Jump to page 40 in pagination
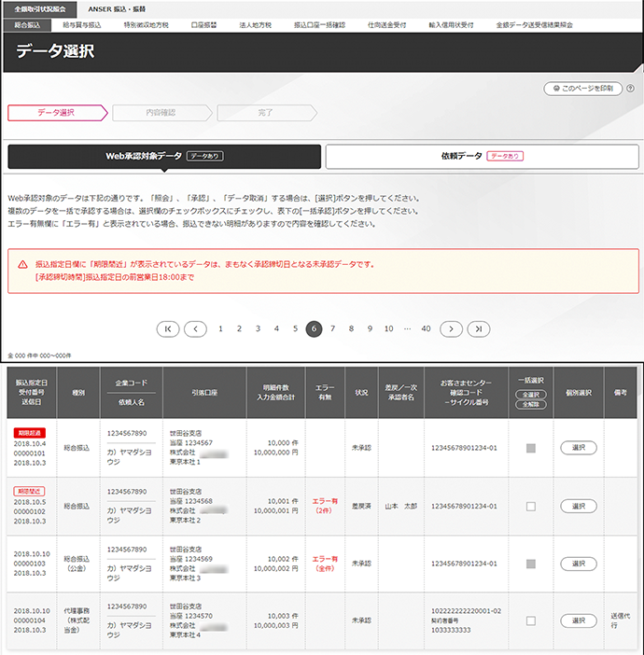644x655 pixels. (426, 328)
